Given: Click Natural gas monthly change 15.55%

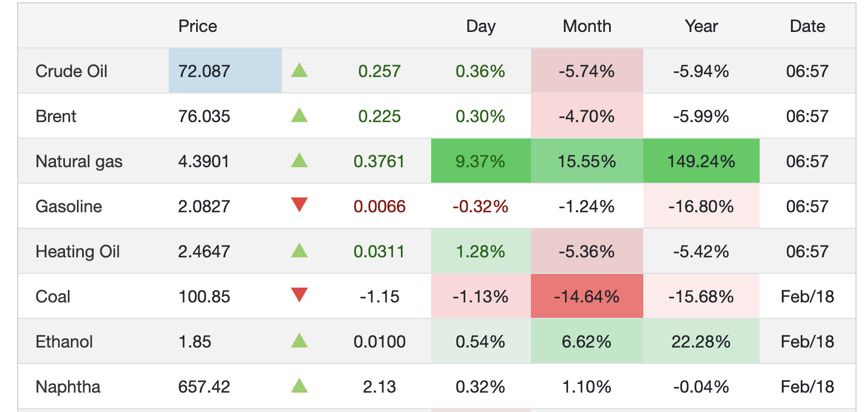Looking at the screenshot, I should [587, 161].
